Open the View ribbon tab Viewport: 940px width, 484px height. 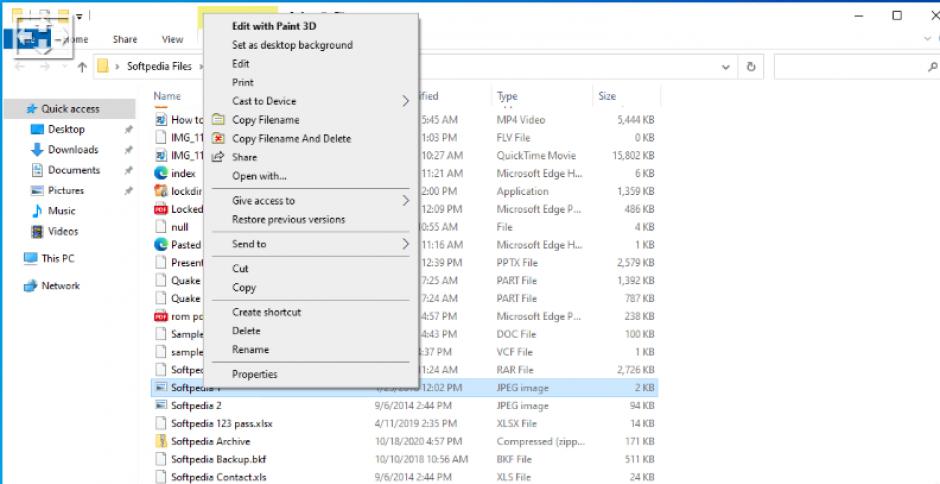click(172, 40)
